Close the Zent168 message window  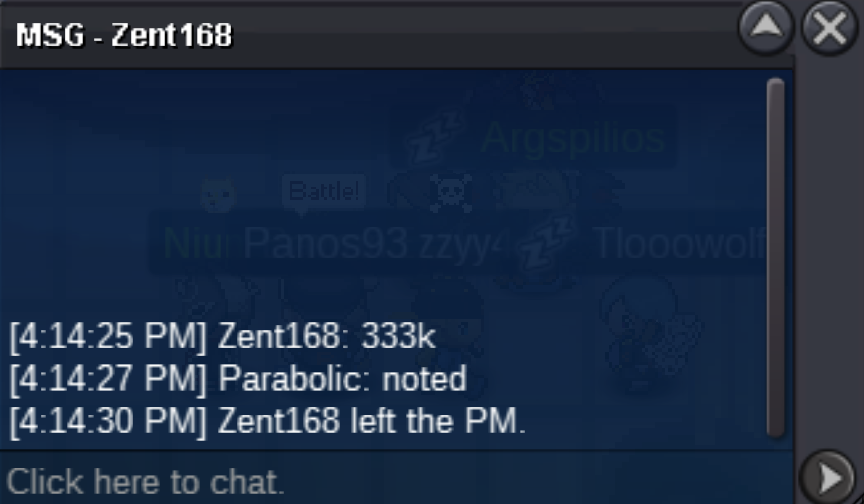pos(830,28)
